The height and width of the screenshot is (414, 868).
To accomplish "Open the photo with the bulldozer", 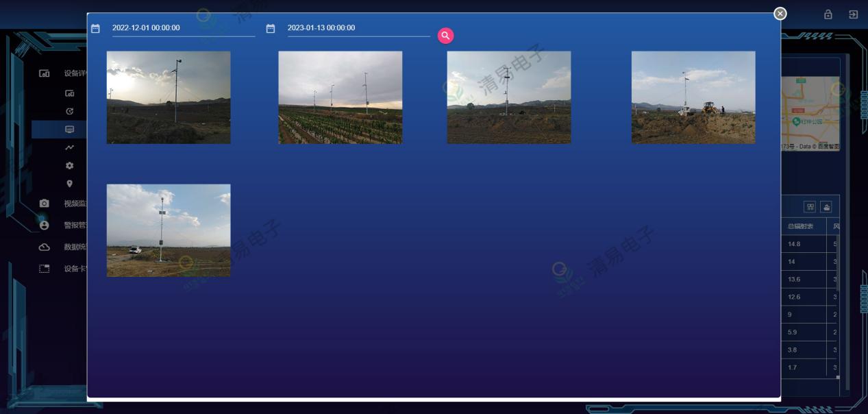I will pyautogui.click(x=693, y=97).
